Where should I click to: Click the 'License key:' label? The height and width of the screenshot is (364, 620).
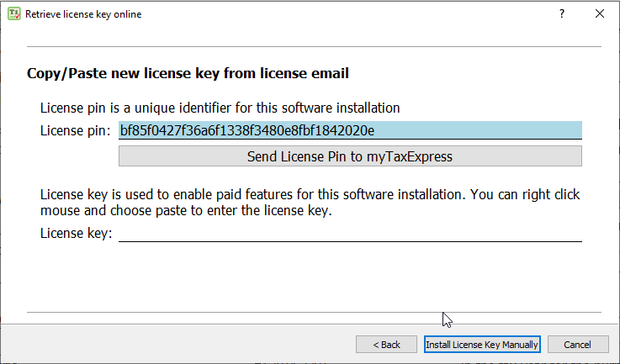pos(76,234)
